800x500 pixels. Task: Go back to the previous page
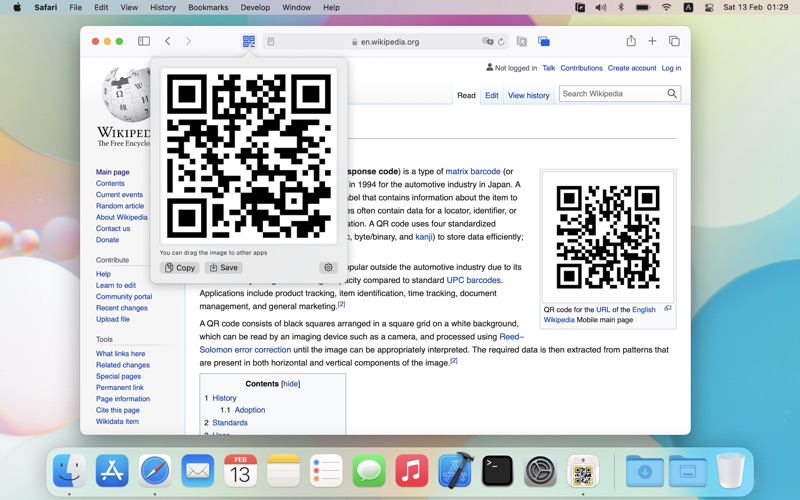(167, 41)
